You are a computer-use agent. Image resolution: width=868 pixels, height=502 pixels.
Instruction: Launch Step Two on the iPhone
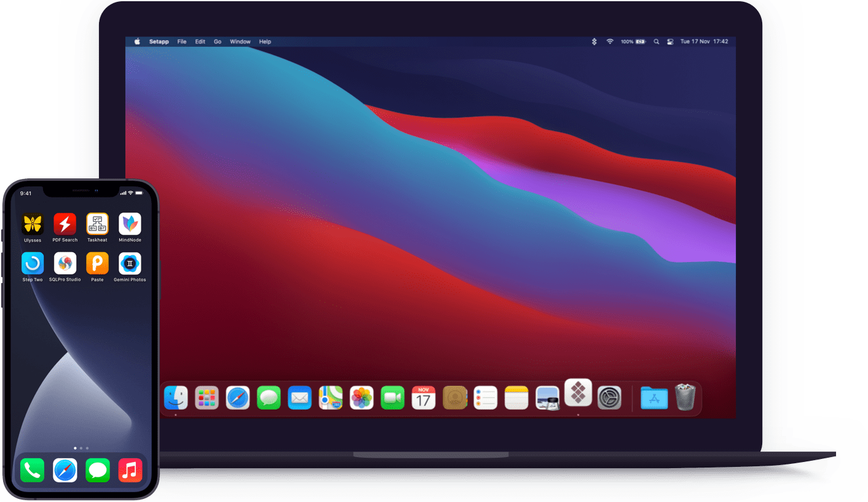tap(33, 263)
